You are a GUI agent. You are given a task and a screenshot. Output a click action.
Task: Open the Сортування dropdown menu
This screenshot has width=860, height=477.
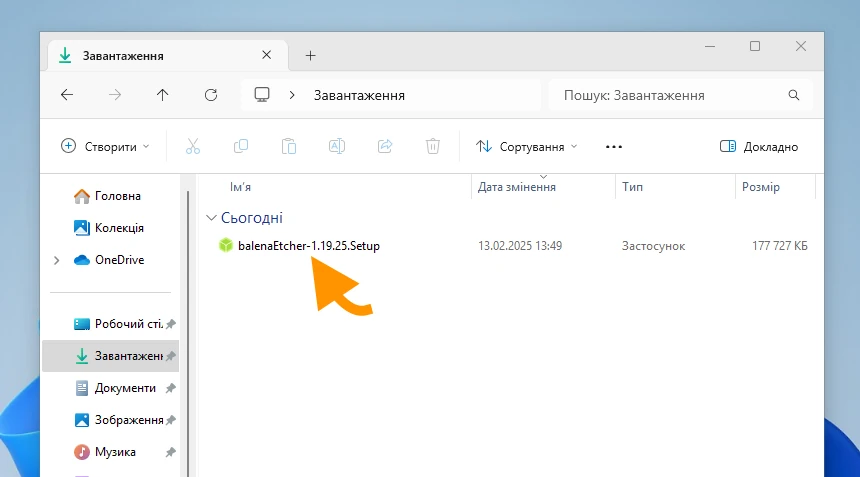(x=527, y=146)
